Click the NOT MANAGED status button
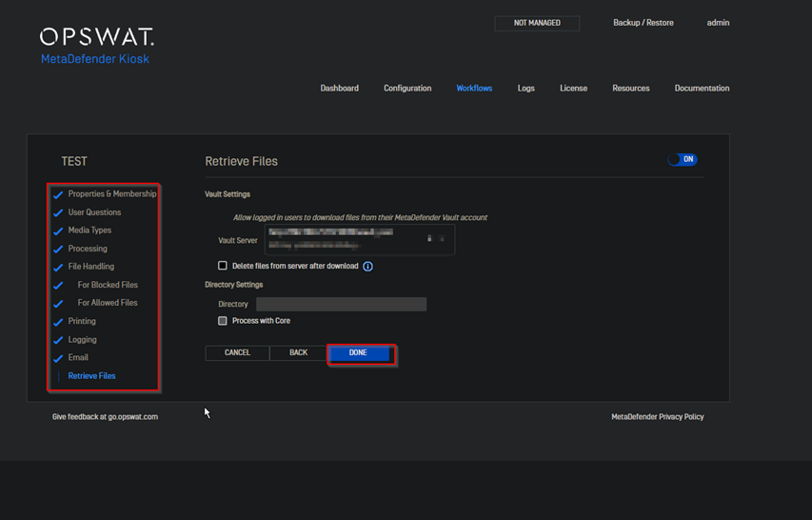 537,23
